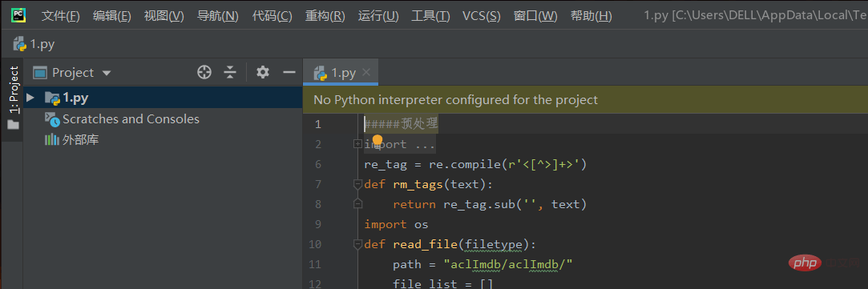
Task: Click line number 6 in the gutter
Action: click(x=317, y=164)
